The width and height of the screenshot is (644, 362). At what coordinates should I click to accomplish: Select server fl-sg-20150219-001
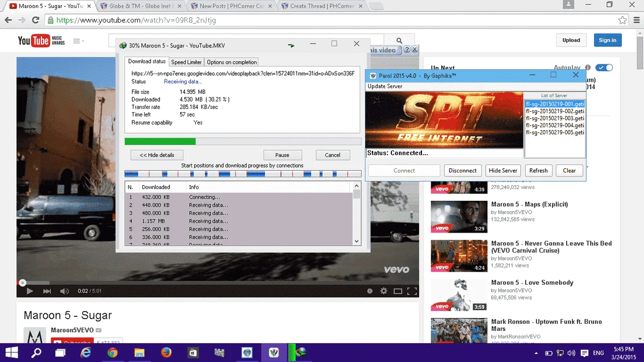click(555, 104)
